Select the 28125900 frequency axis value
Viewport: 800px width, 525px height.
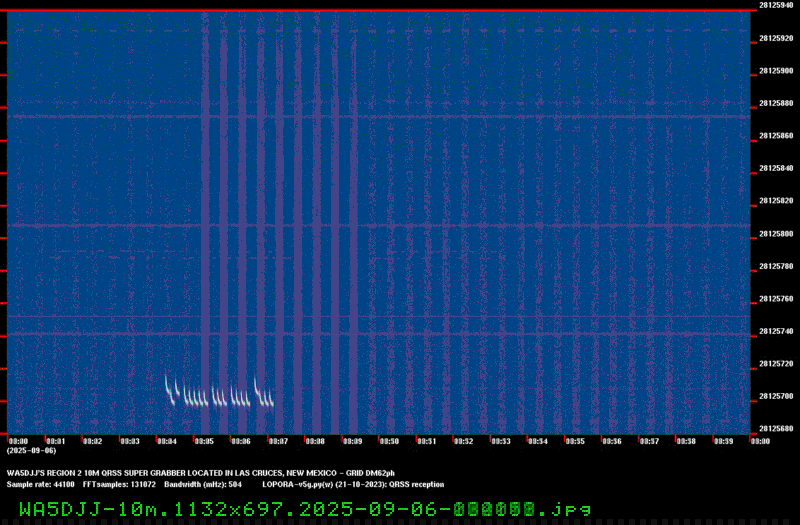pos(777,71)
